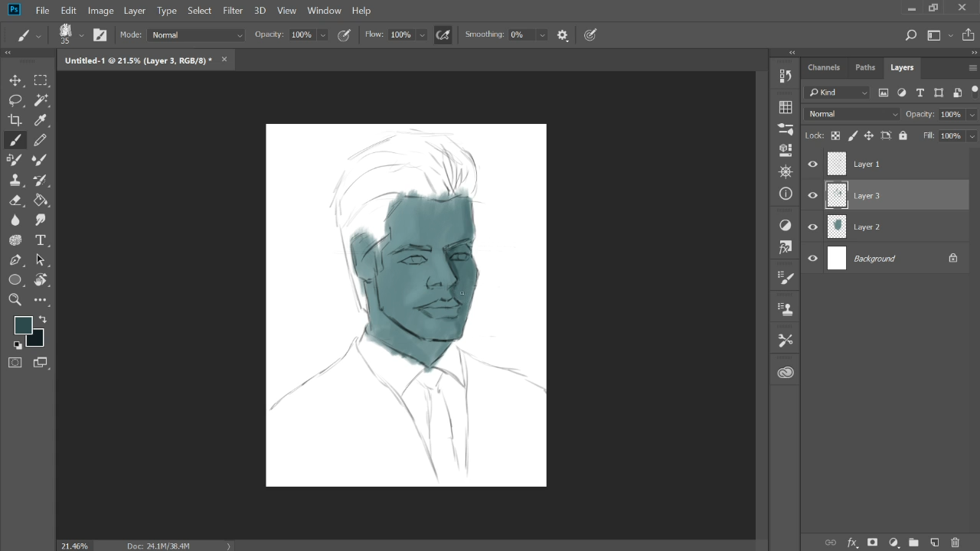Image resolution: width=980 pixels, height=551 pixels.
Task: Select the Clone Stamp tool
Action: (x=15, y=180)
